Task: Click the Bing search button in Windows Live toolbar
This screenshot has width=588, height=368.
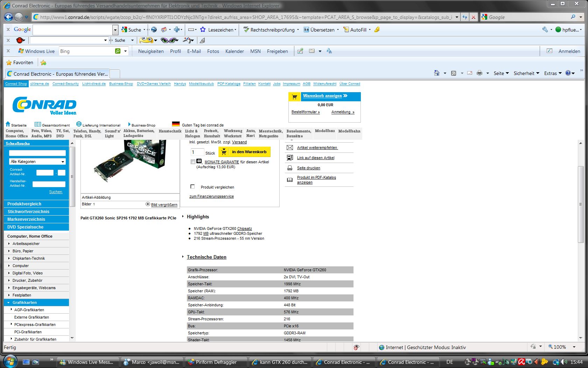Action: pyautogui.click(x=118, y=51)
